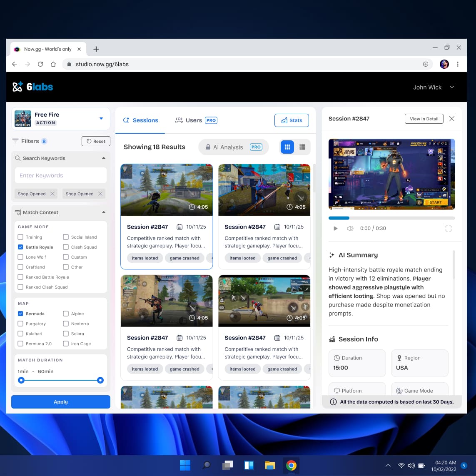Viewport: 476px width, 476px height.
Task: Tick the Purgatory map checkbox
Action: pos(20,324)
